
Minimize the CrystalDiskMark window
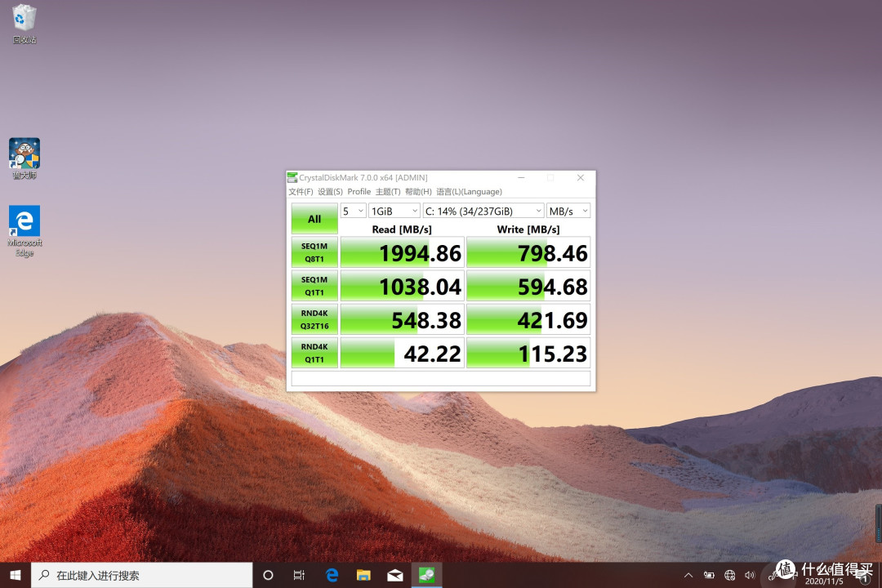521,178
